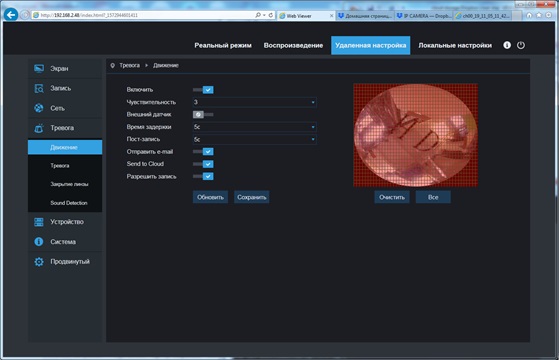Image resolution: width=559 pixels, height=360 pixels.
Task: Toggle the Внешний датчик switch
Action: click(x=203, y=114)
